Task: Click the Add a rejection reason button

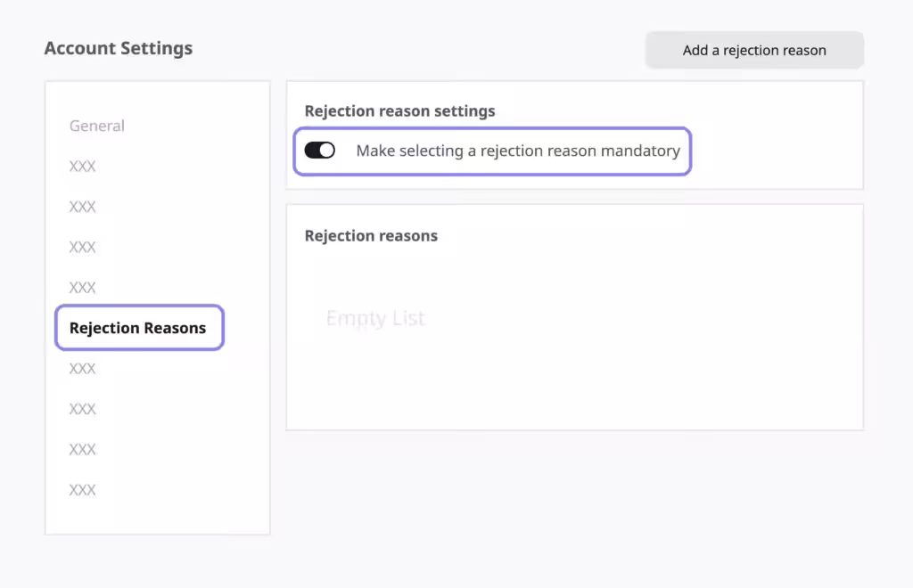Action: pos(754,50)
